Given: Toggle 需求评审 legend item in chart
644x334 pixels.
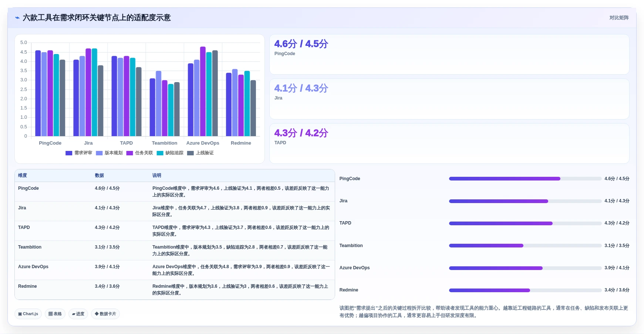Looking at the screenshot, I should click(79, 153).
